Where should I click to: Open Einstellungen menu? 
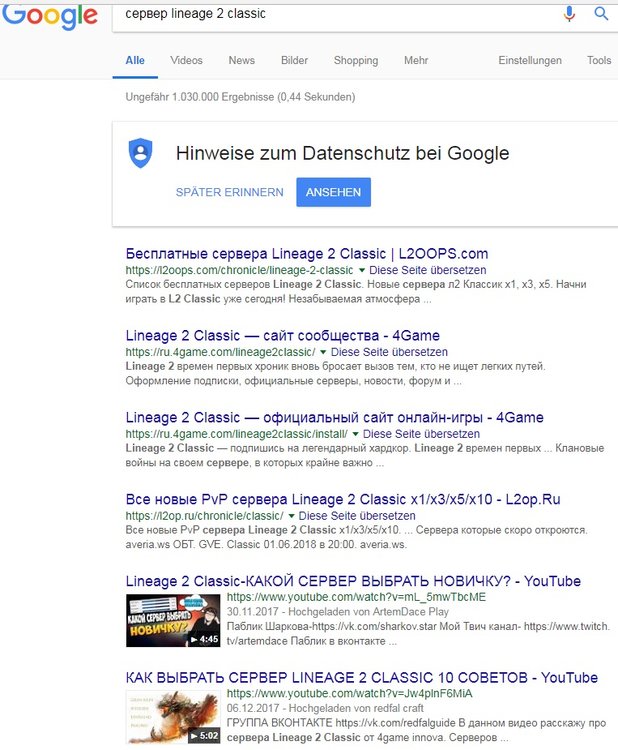tap(530, 60)
